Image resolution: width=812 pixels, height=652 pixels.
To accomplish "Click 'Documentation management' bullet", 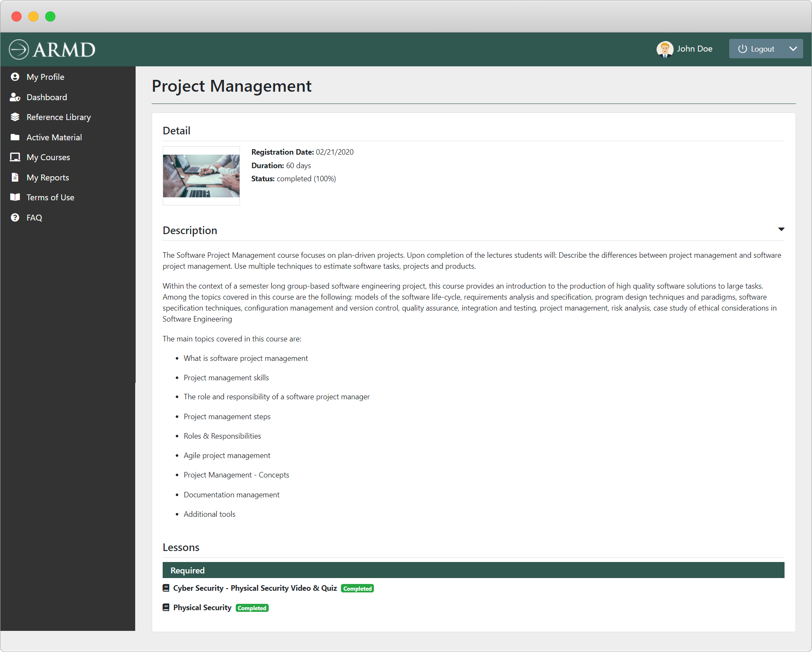I will point(232,495).
